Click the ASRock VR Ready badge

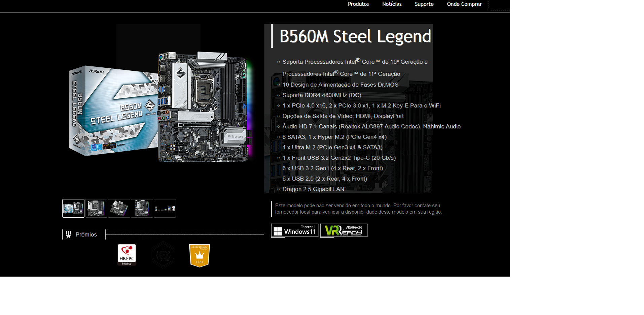(x=344, y=230)
